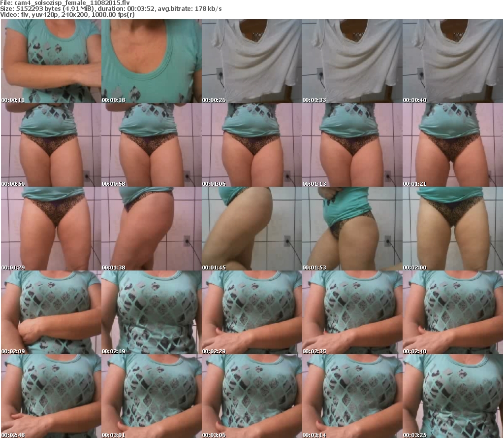This screenshot has width=504, height=438.
Task: Click the thumbnail labeled 00:01:38
Action: pos(152,229)
